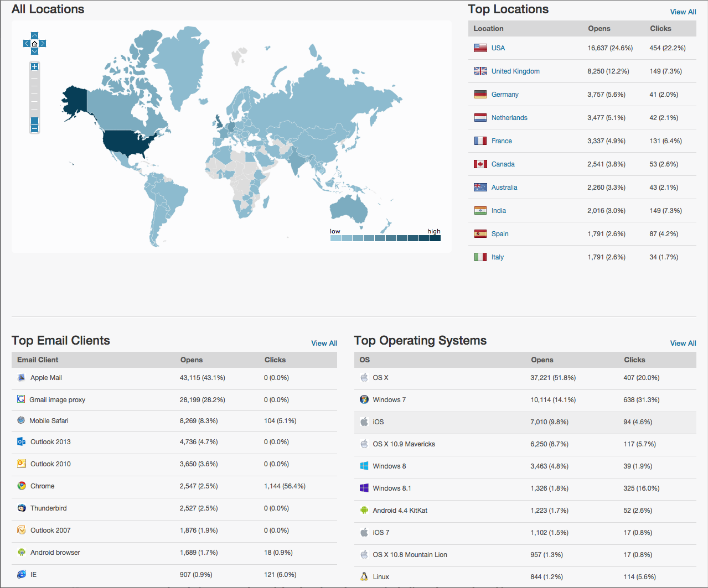Viewport: 708px width, 588px height.
Task: Click the Thunderbird icon
Action: tap(22, 508)
